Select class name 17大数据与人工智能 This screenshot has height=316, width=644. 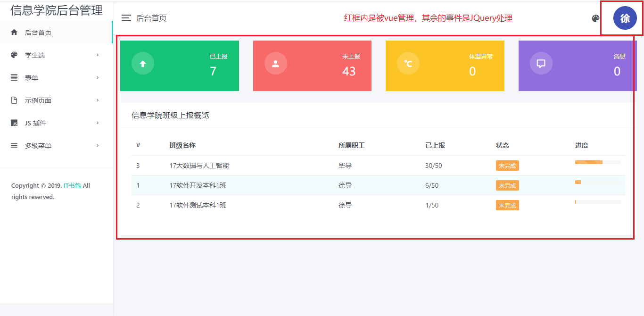(199, 166)
